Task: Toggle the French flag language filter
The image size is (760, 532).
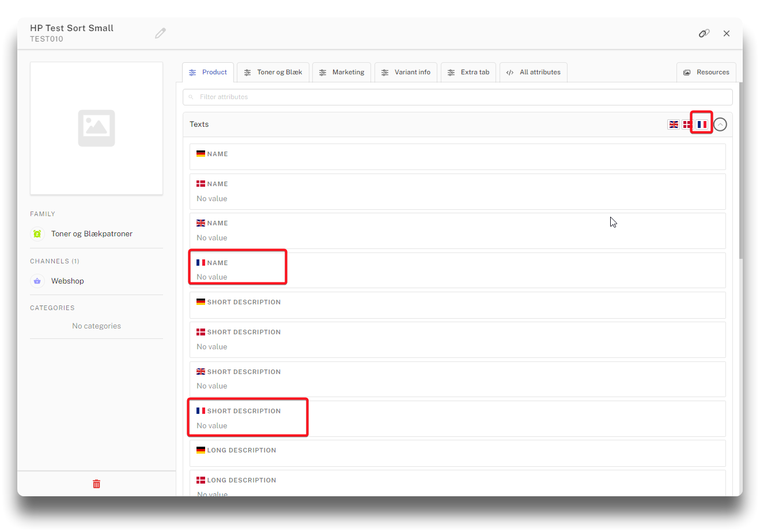Action: pos(702,124)
